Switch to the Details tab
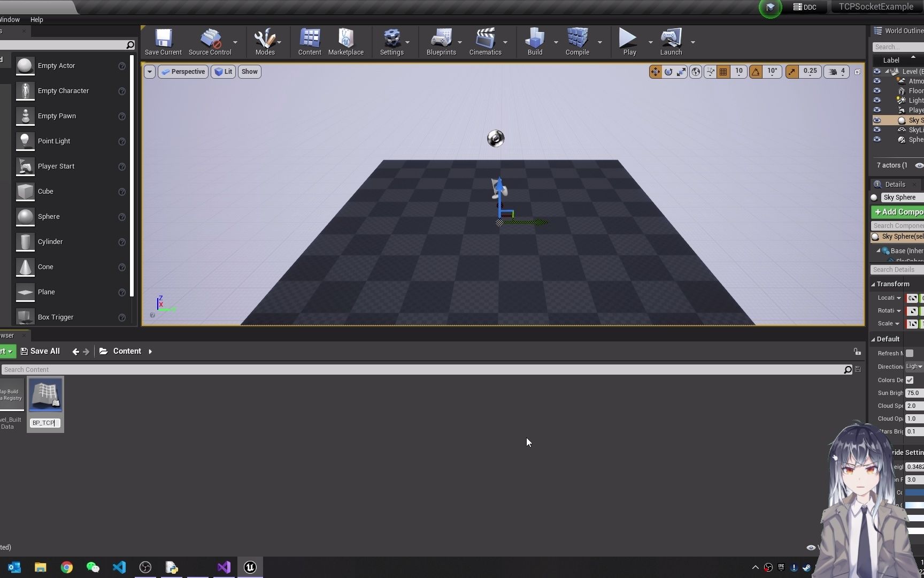Screen dimensions: 924x578 click(895, 184)
